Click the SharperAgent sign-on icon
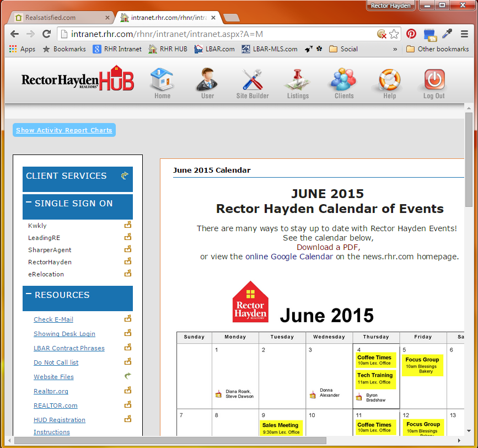The height and width of the screenshot is (448, 478). coord(128,249)
